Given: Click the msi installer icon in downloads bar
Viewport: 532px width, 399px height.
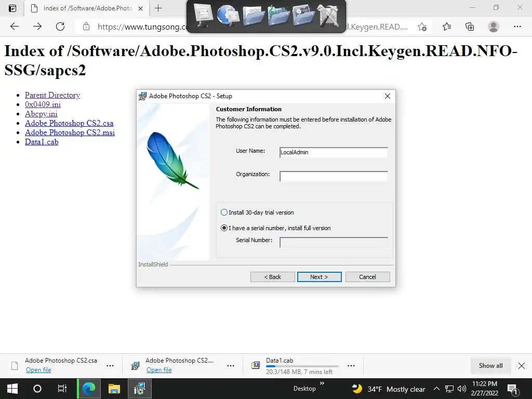Looking at the screenshot, I should [x=135, y=365].
